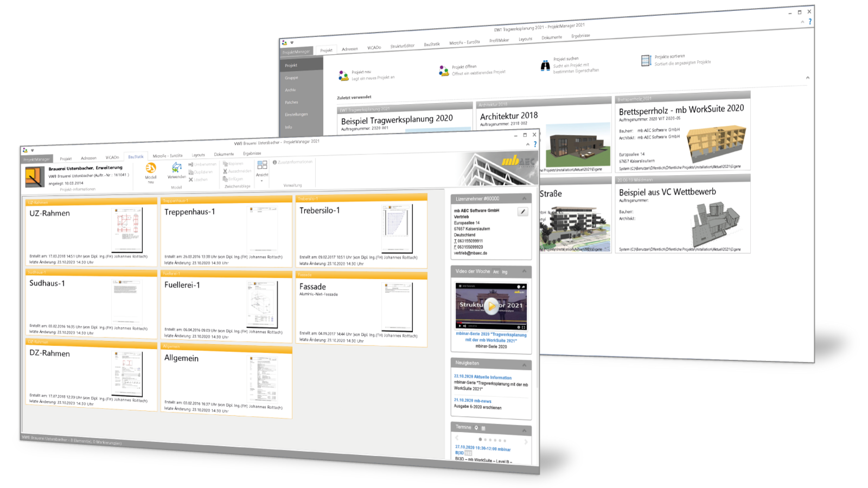Screen dimensions: 868x488
Task: Open the ProfilMaker tab in rear window
Action: point(499,40)
